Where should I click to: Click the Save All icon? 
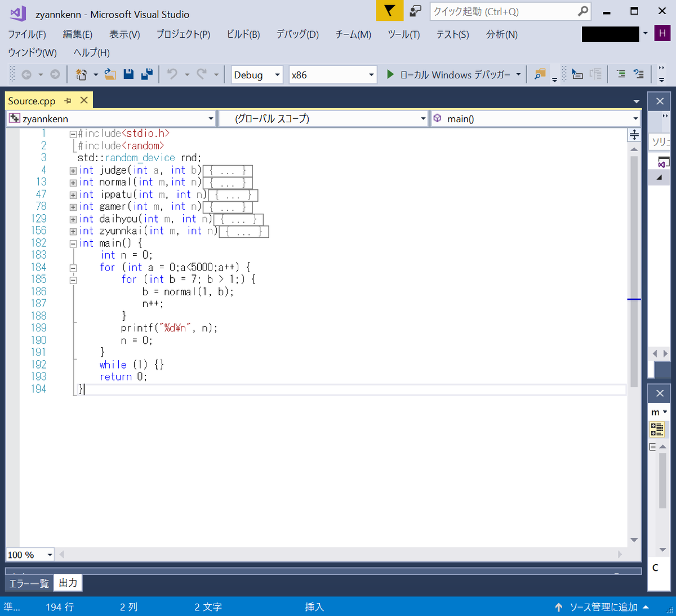coord(147,74)
